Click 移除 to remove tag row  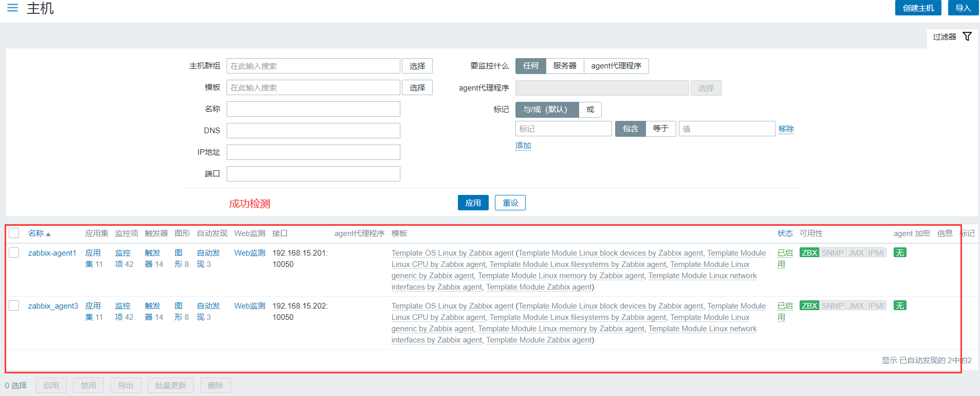pyautogui.click(x=786, y=129)
